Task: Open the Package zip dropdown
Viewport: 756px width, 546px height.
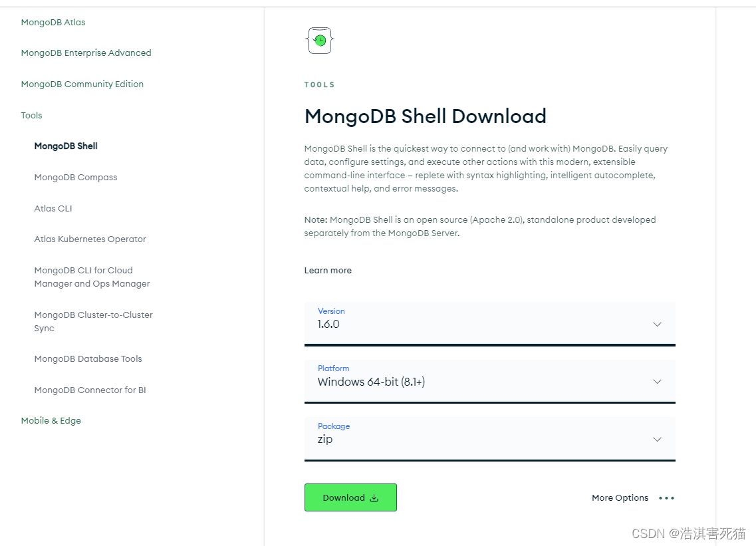Action: (490, 439)
